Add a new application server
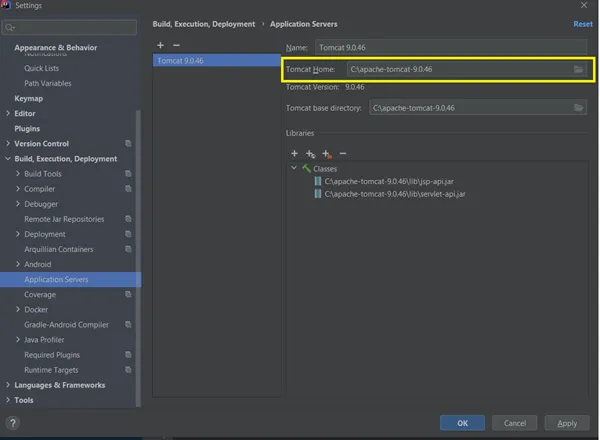600x440 pixels. 160,45
